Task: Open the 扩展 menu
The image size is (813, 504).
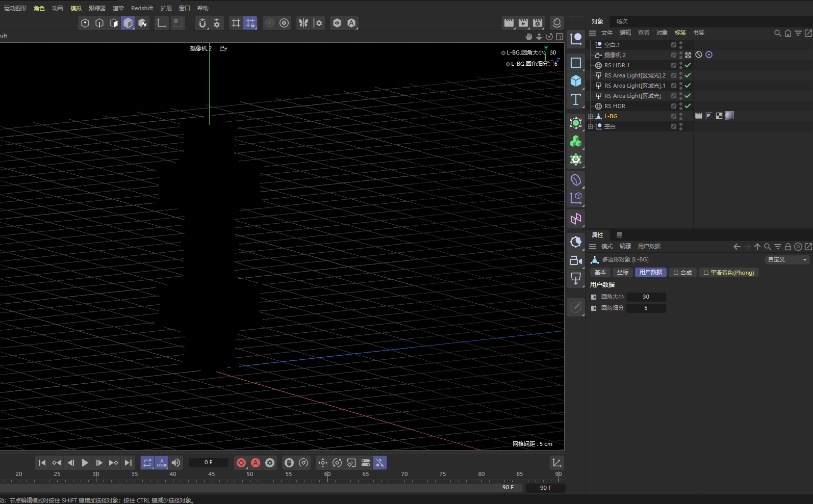Action: pyautogui.click(x=166, y=8)
